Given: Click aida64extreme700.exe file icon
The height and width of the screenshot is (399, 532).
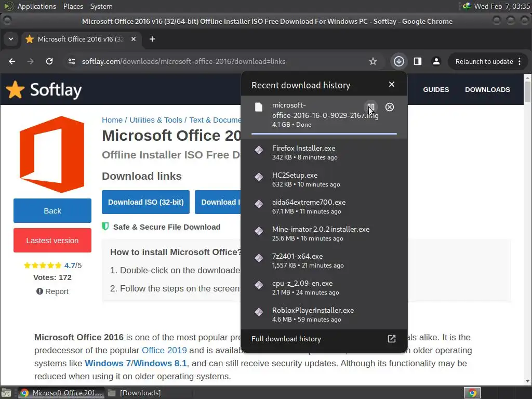Looking at the screenshot, I should coord(259,204).
